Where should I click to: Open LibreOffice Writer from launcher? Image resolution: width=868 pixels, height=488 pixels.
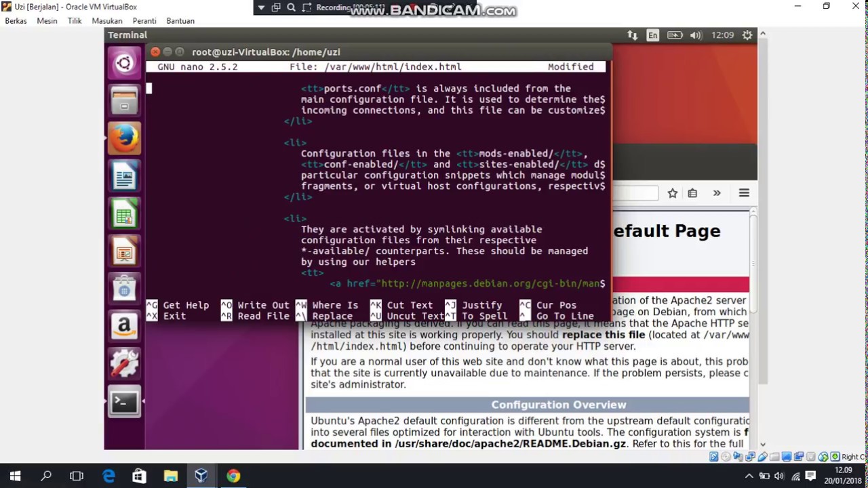tap(124, 177)
